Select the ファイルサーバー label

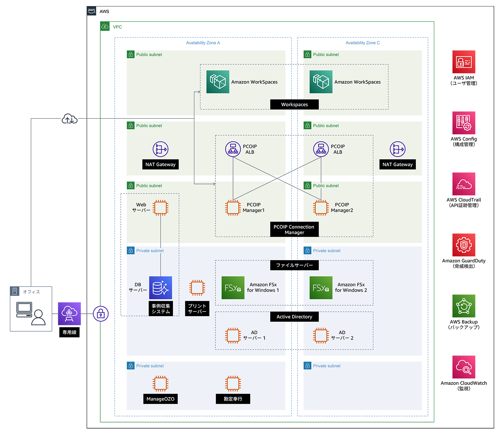(x=294, y=265)
